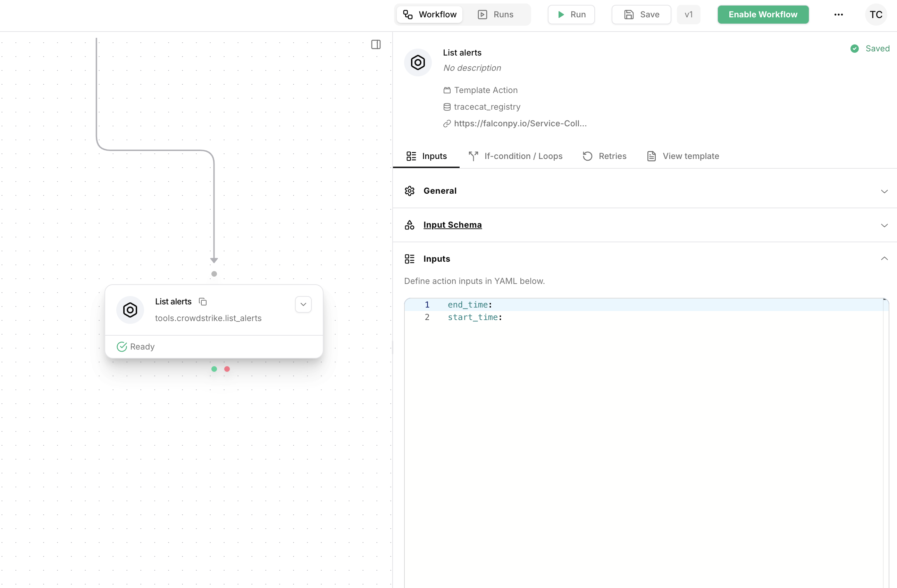Open the List alerts node dropdown
This screenshot has height=588, width=897.
303,304
